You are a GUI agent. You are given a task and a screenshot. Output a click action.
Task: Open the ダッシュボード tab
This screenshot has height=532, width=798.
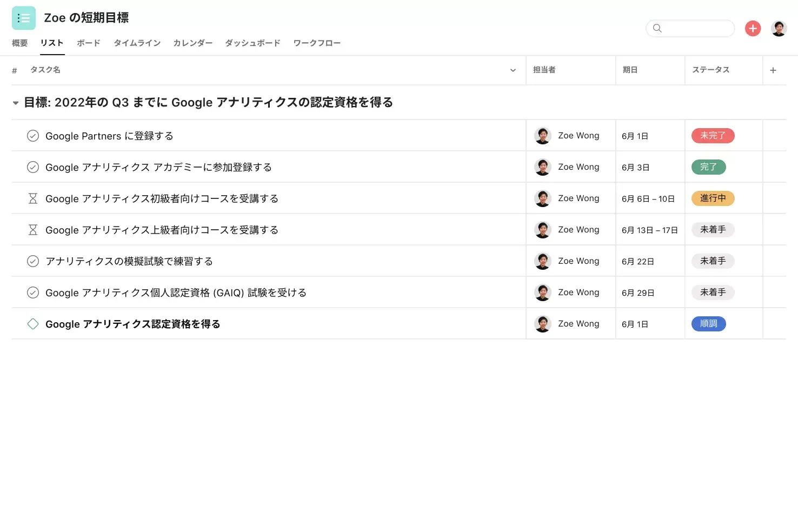(x=253, y=43)
